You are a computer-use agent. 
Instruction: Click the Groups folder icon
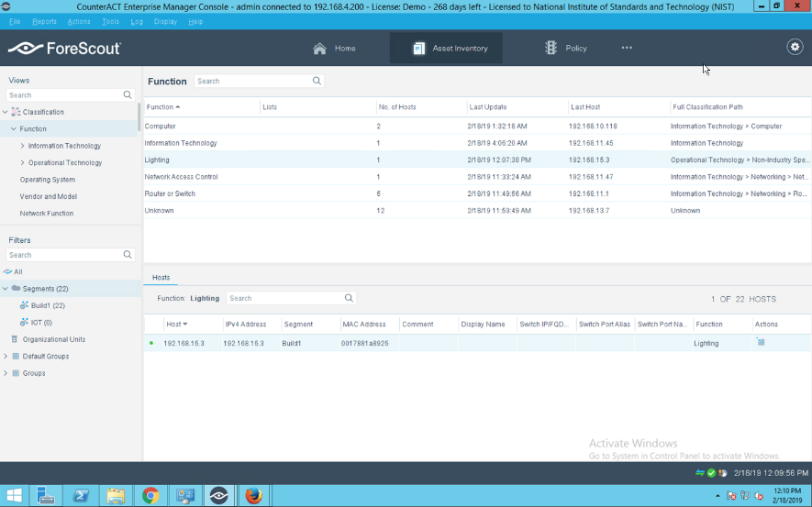[16, 373]
